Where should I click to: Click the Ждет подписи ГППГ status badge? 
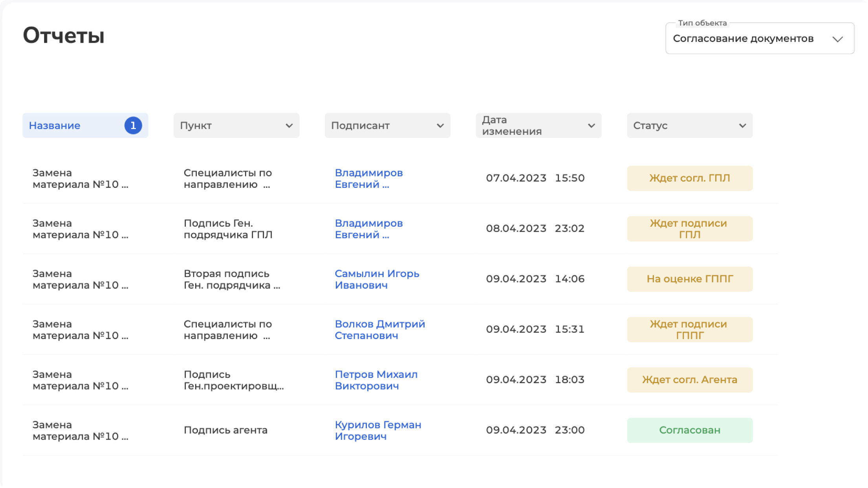pyautogui.click(x=689, y=329)
